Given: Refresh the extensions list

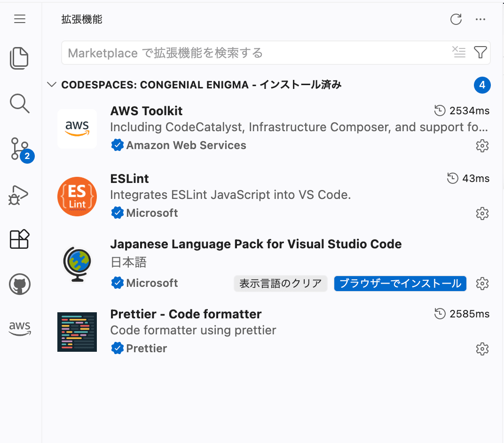Looking at the screenshot, I should [456, 19].
